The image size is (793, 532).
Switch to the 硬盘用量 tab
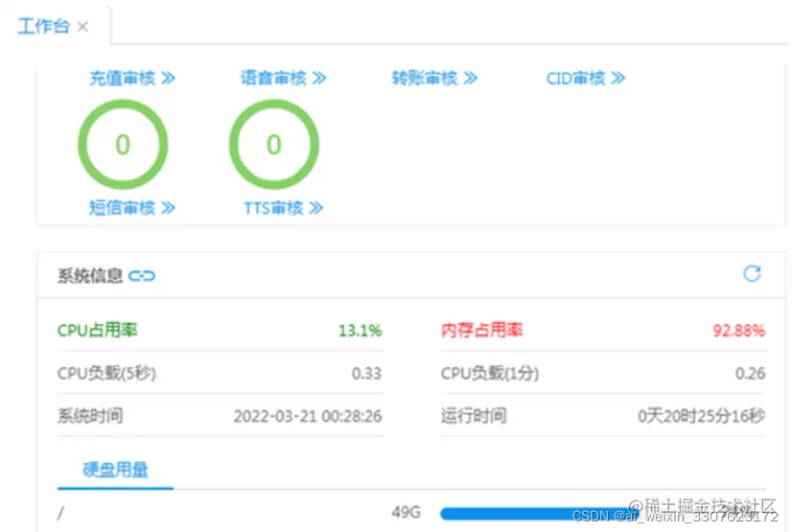tap(115, 470)
